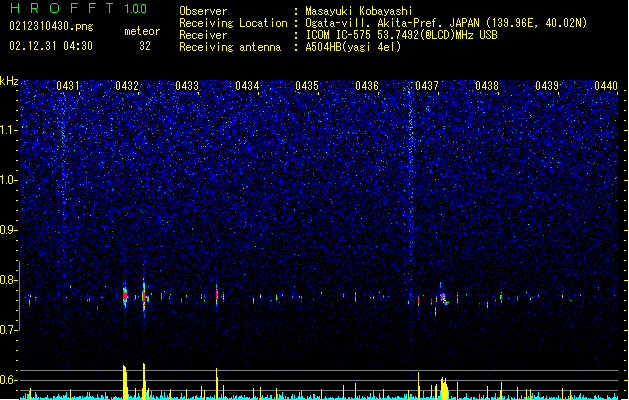Click the 1.1 kHz axis label
Screen dimensions: 629x400
pos(9,130)
